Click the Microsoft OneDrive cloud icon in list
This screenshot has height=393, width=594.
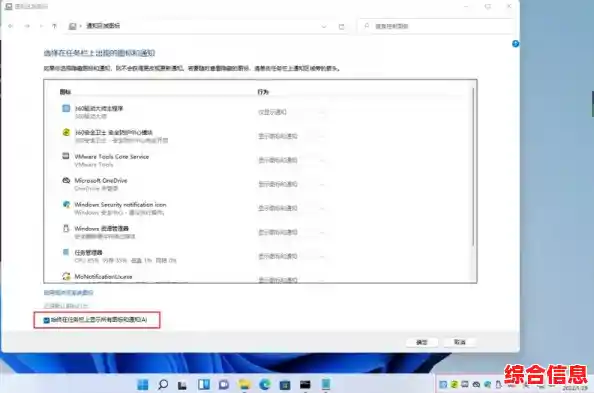pyautogui.click(x=66, y=180)
